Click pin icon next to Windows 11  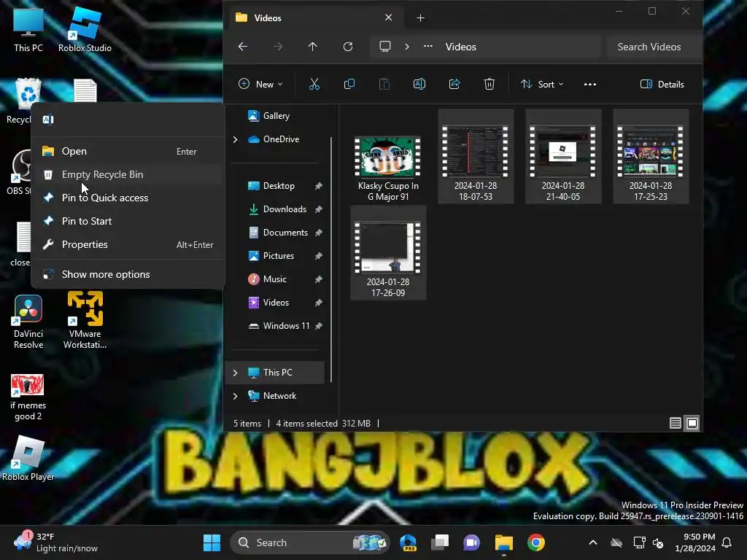(318, 326)
